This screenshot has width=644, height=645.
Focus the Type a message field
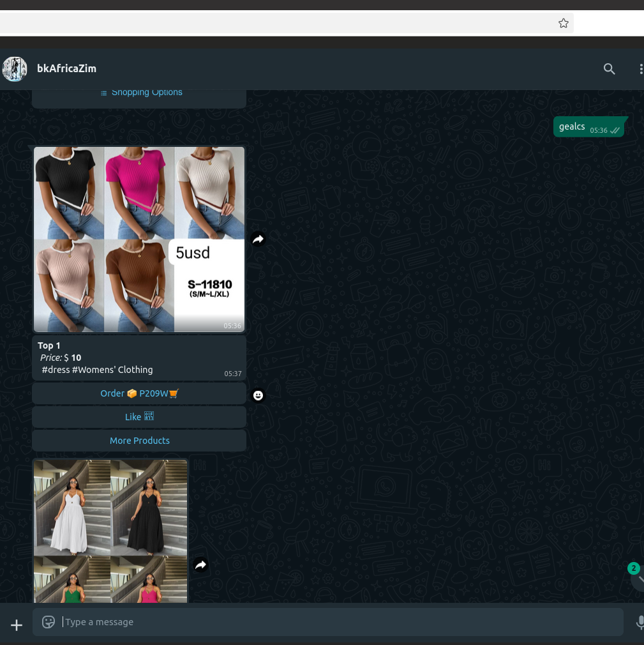pos(338,622)
